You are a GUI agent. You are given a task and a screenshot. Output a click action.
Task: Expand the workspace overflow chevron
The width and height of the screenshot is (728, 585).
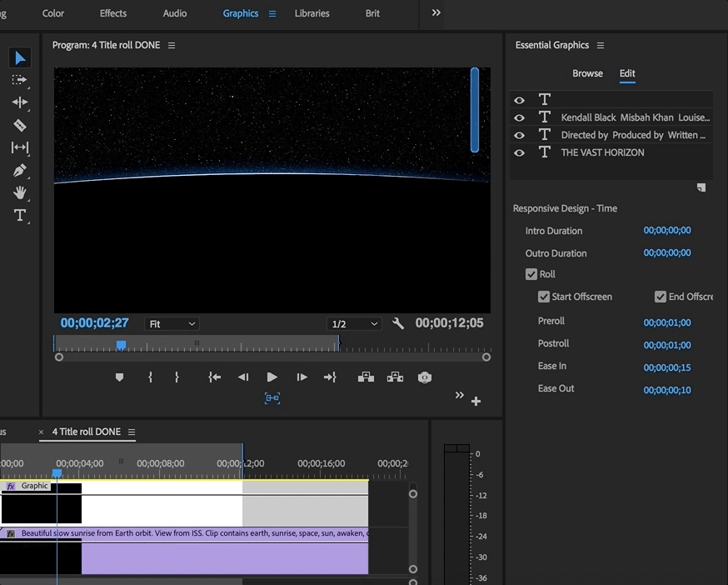[x=436, y=13]
